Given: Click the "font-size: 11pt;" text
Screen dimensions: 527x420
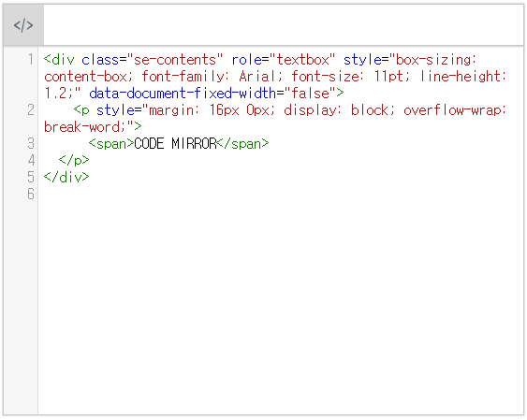Looking at the screenshot, I should (x=350, y=77).
